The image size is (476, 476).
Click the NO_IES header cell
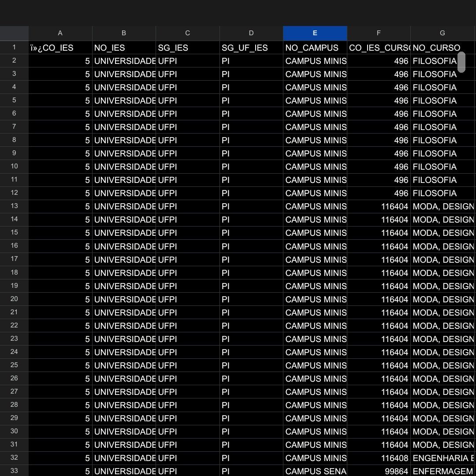(124, 48)
